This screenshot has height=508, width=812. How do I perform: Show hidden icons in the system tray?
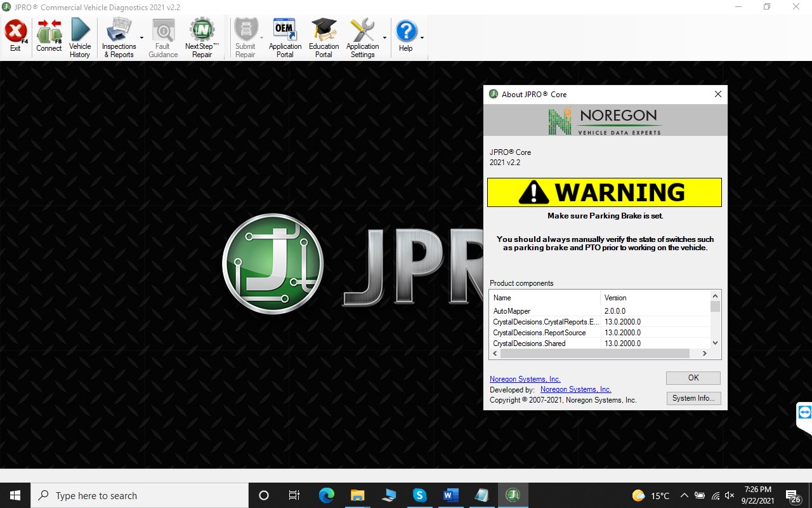(x=684, y=495)
